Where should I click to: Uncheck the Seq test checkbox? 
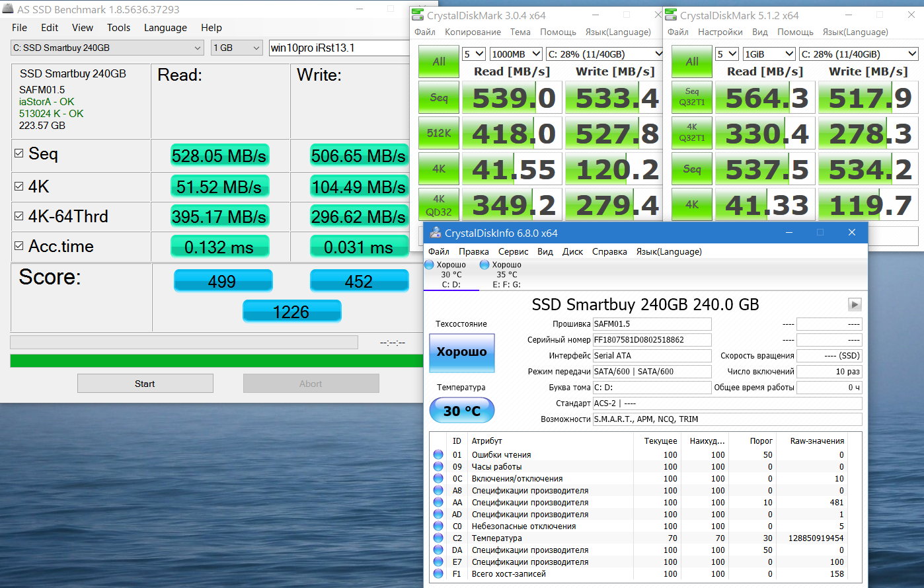click(x=19, y=153)
